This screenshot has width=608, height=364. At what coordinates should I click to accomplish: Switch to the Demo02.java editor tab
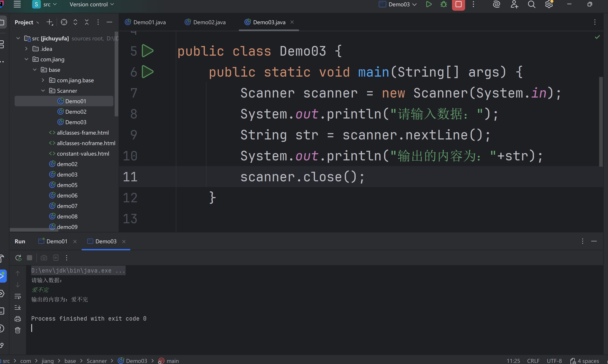coord(209,22)
